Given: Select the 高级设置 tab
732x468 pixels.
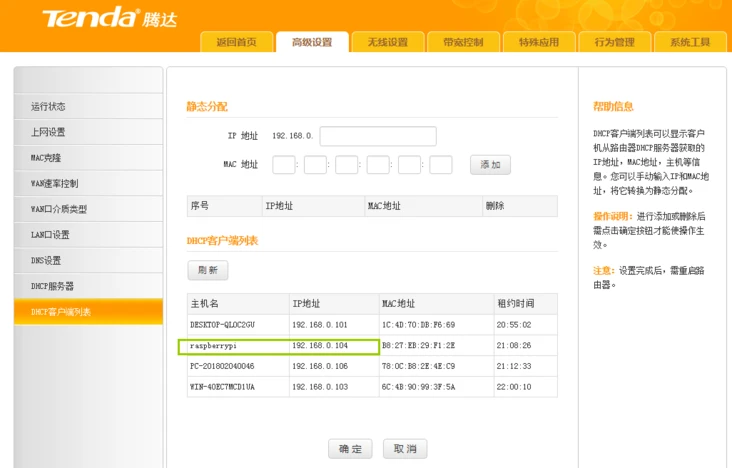Looking at the screenshot, I should [312, 42].
